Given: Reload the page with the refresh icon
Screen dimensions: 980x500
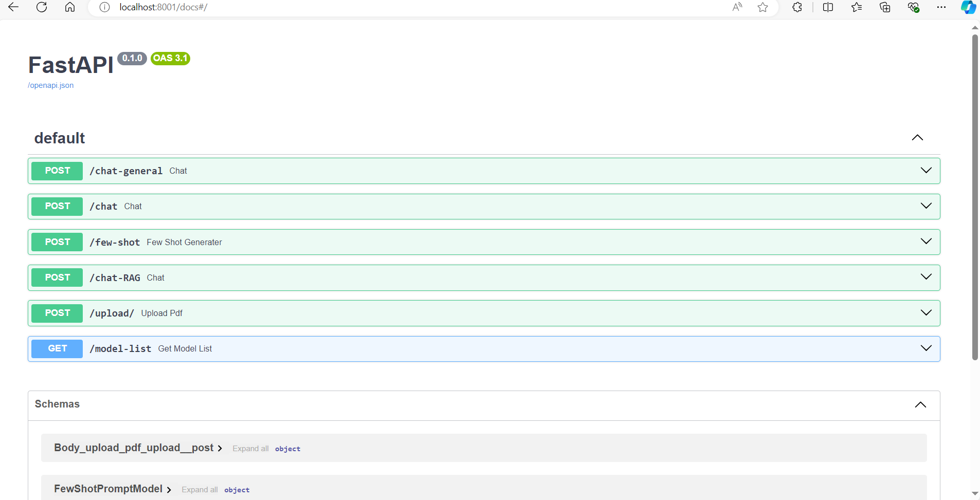Looking at the screenshot, I should 42,7.
